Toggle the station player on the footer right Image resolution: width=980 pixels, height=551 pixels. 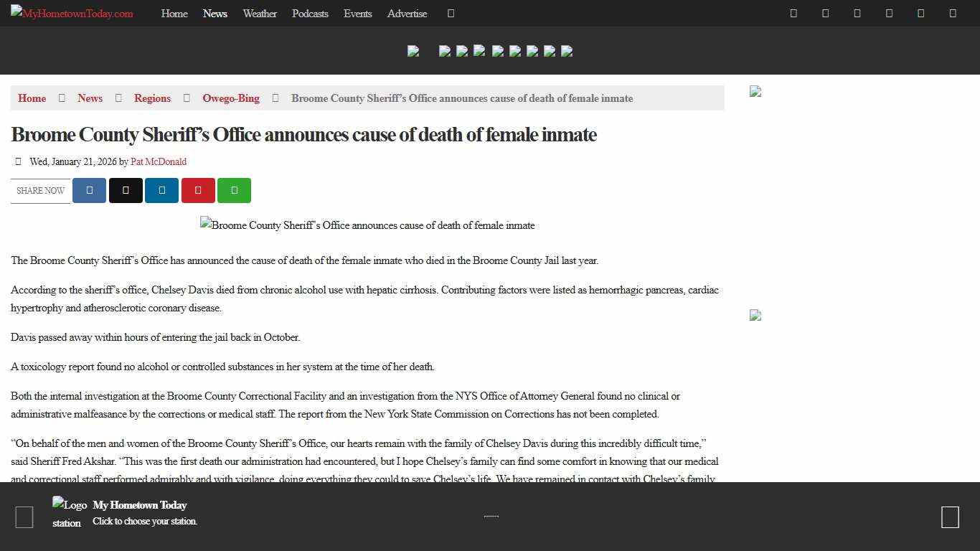[x=950, y=517]
